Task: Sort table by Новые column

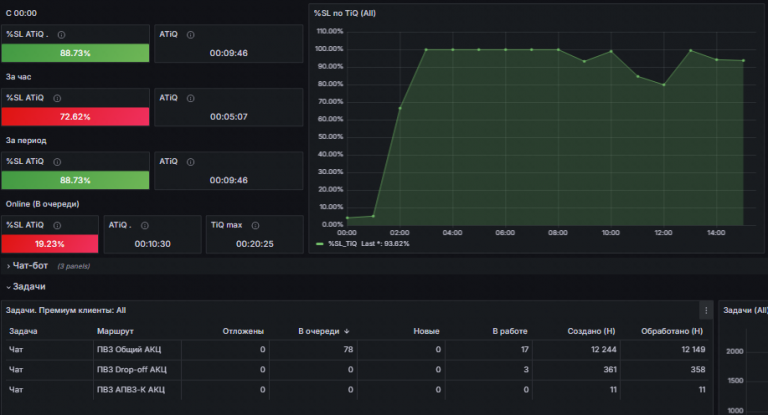Action: point(426,332)
